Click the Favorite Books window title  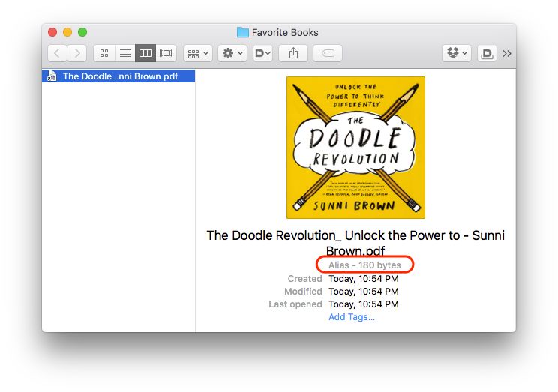[285, 32]
